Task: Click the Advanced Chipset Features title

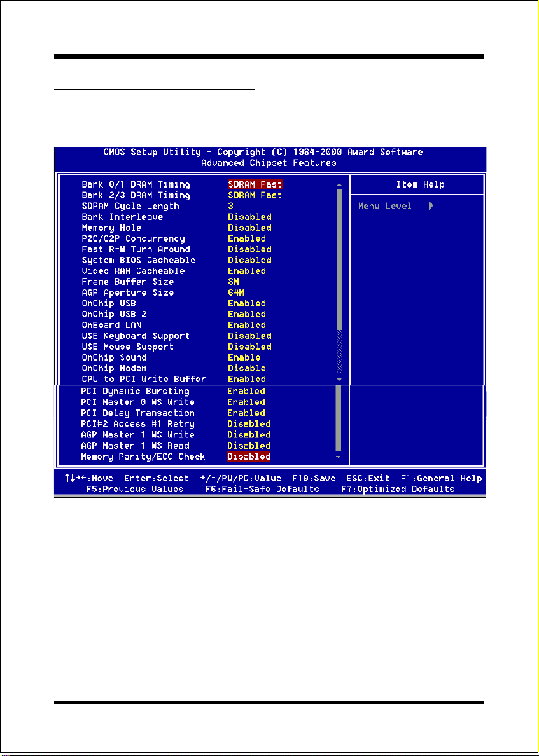Action: click(269, 163)
